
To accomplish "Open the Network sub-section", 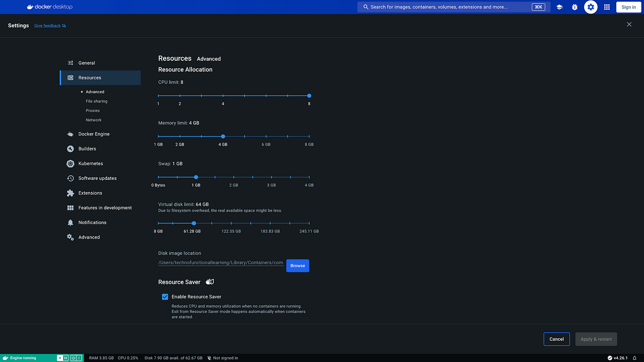I will tap(93, 120).
